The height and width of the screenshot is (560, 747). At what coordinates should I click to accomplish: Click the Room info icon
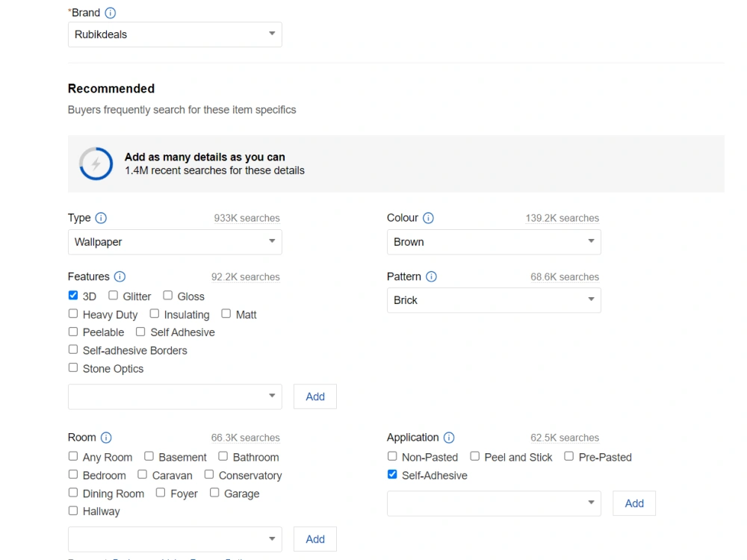click(106, 438)
